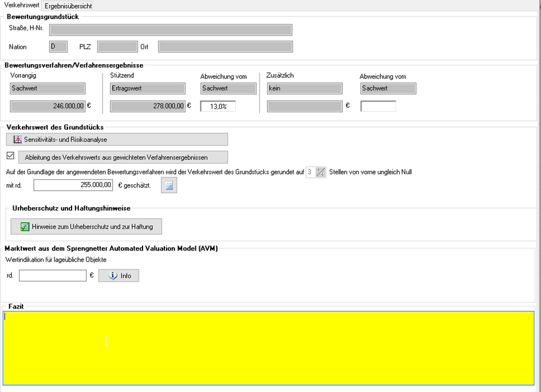
Task: Click the PLZ postal code field
Action: pyautogui.click(x=117, y=47)
